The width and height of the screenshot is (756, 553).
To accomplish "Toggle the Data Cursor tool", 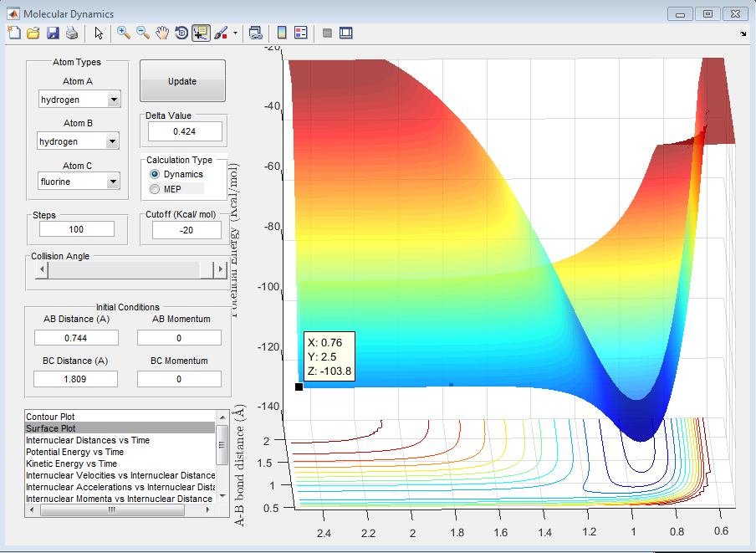I will 201,33.
